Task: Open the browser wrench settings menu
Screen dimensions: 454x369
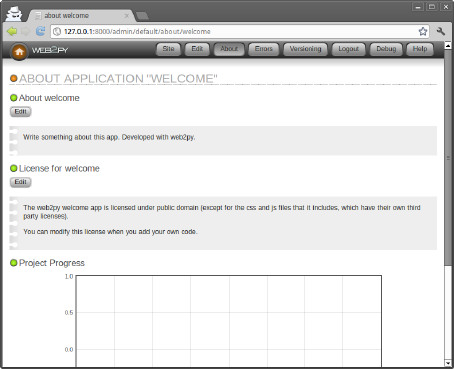Action: pyautogui.click(x=441, y=31)
